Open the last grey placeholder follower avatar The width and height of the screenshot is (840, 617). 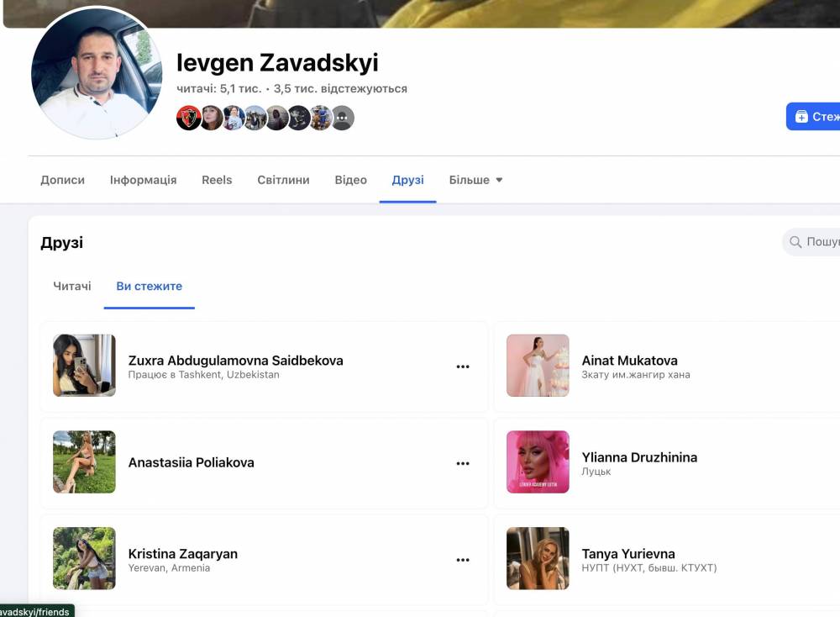pyautogui.click(x=343, y=118)
